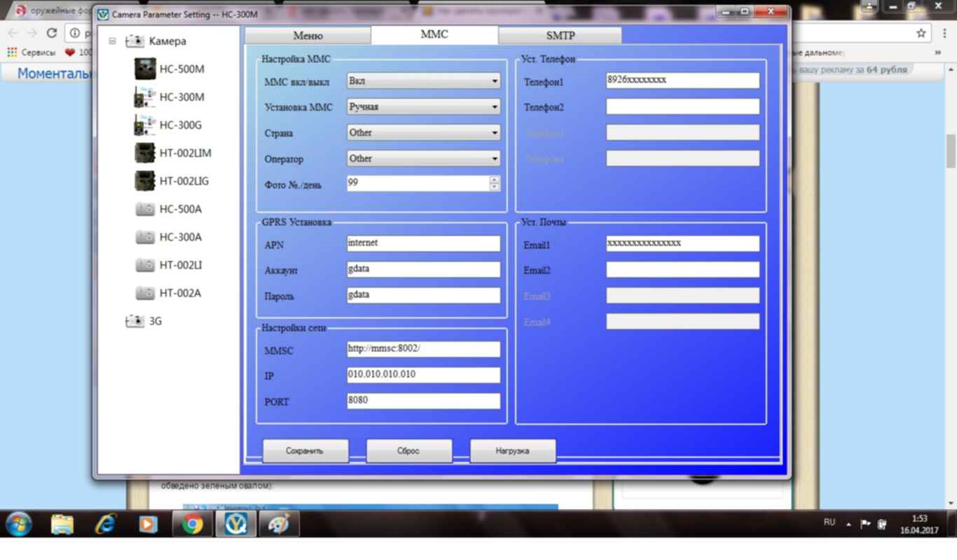This screenshot has width=957, height=560.
Task: Click the Email2 input field
Action: pos(683,269)
